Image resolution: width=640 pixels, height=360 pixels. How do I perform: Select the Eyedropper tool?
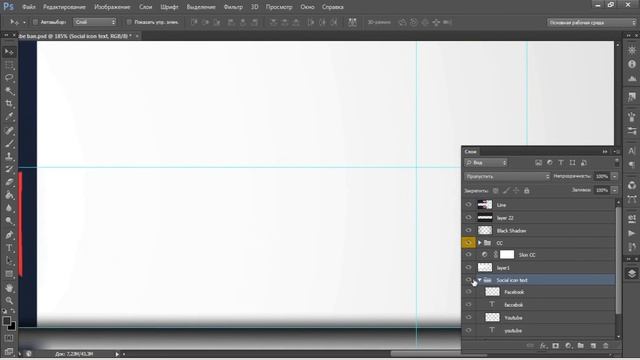click(9, 117)
